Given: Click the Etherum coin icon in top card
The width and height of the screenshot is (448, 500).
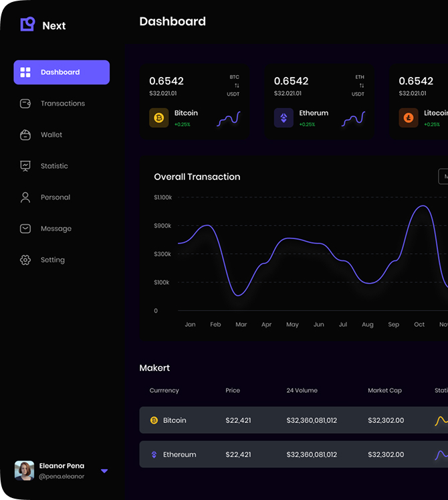Looking at the screenshot, I should coord(284,118).
